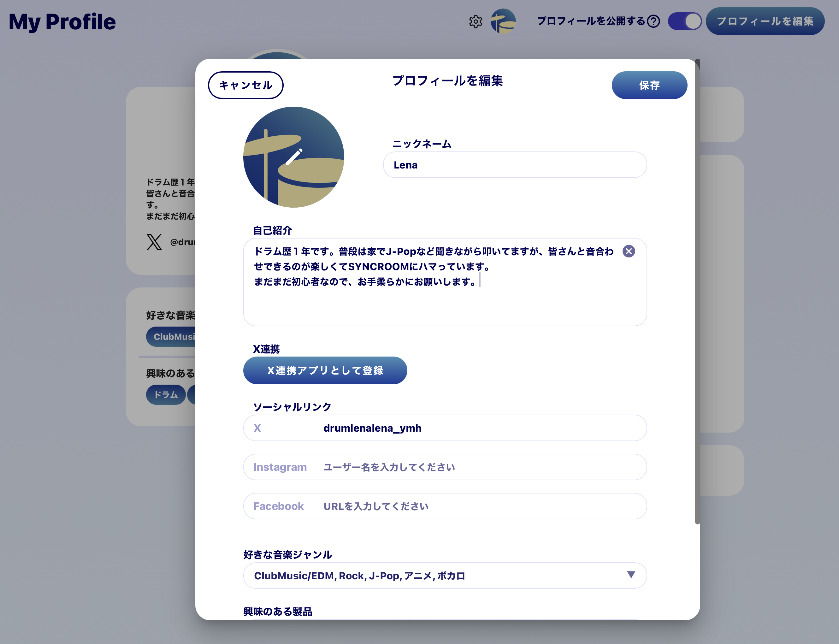The width and height of the screenshot is (839, 644).
Task: Click the profile avatar icon in the top bar
Action: click(x=503, y=22)
